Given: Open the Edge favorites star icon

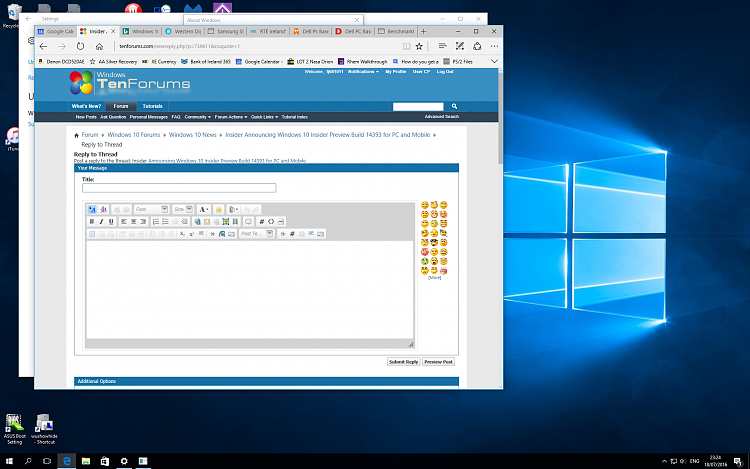Looking at the screenshot, I should click(x=419, y=46).
